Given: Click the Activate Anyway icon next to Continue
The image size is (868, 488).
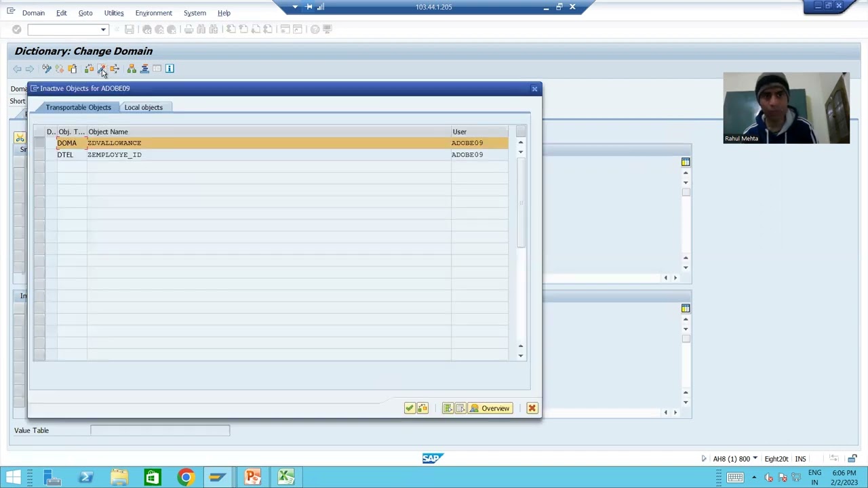Looking at the screenshot, I should pyautogui.click(x=422, y=408).
